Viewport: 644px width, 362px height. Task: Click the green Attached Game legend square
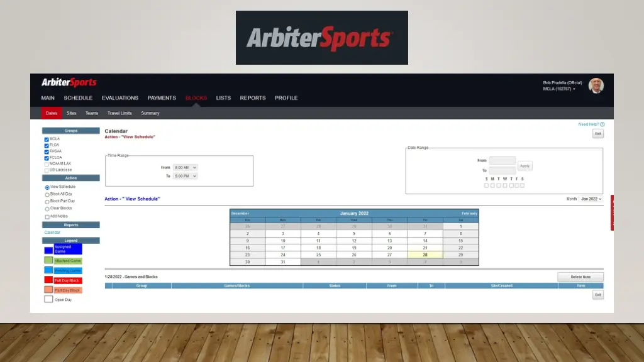pos(48,260)
